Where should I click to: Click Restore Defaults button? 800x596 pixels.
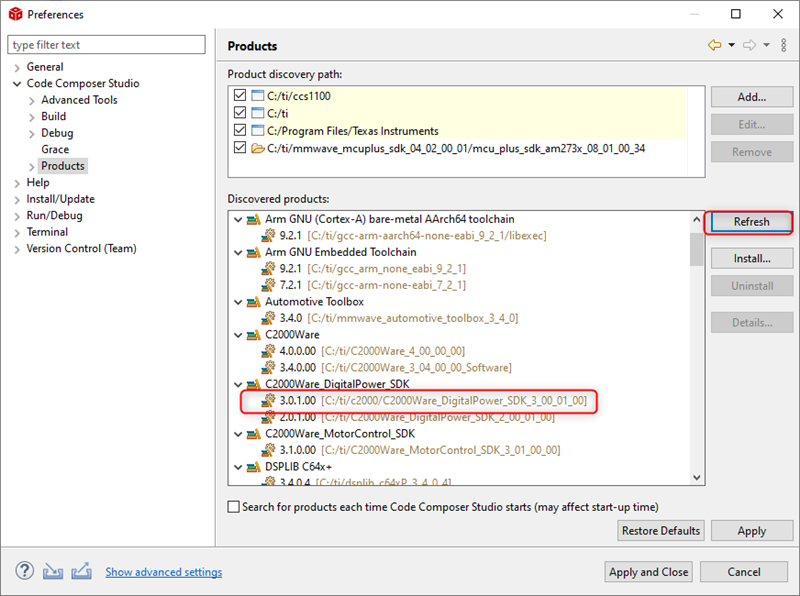coord(661,531)
